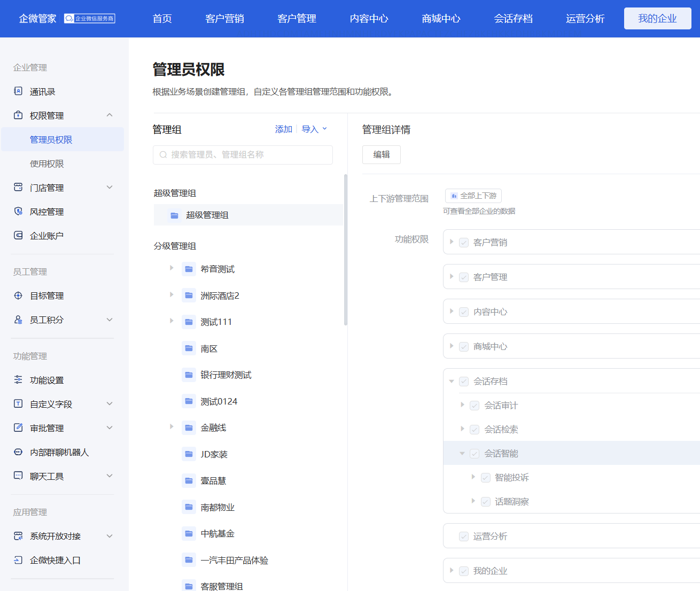
Task: Expand the 金融线 group tree node
Action: point(172,426)
